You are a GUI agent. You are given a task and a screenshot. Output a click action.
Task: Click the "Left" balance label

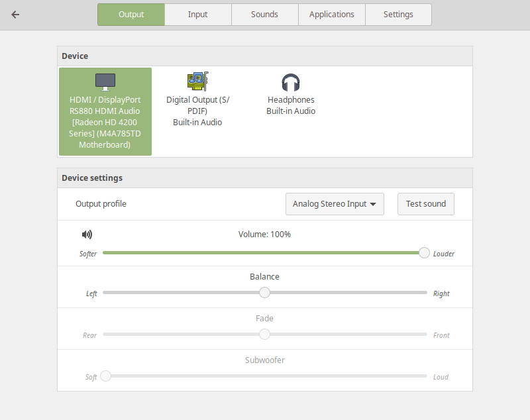91,293
